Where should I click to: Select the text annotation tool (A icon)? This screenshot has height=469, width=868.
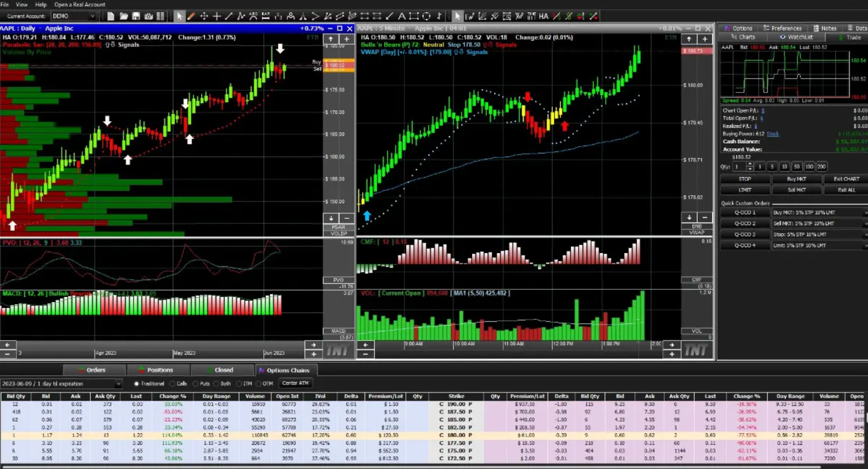pyautogui.click(x=401, y=16)
